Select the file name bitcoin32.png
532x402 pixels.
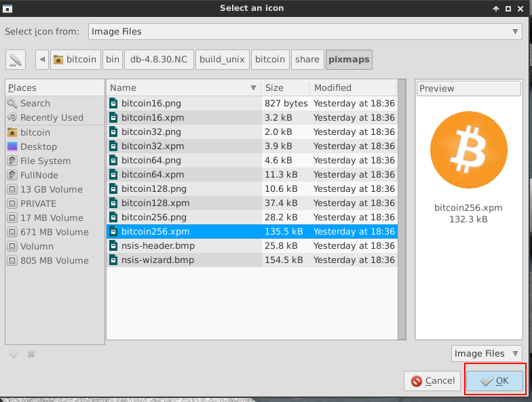click(x=151, y=132)
